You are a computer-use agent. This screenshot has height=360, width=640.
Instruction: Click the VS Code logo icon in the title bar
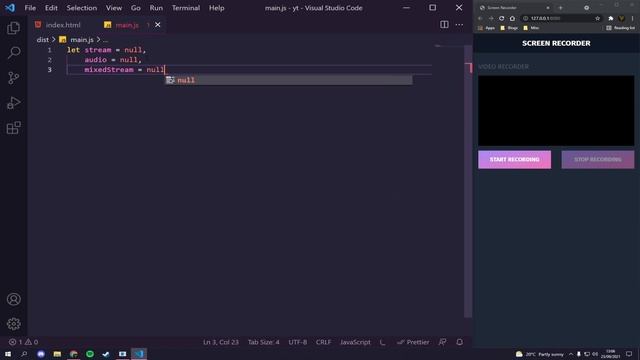(x=10, y=8)
